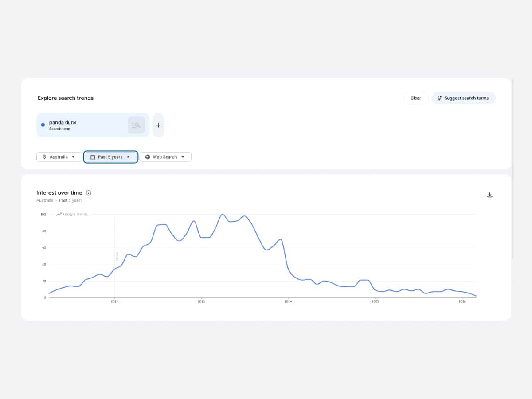Click the 2024 label on the chart's x-axis
Viewport: 532px width, 399px height.
288,301
